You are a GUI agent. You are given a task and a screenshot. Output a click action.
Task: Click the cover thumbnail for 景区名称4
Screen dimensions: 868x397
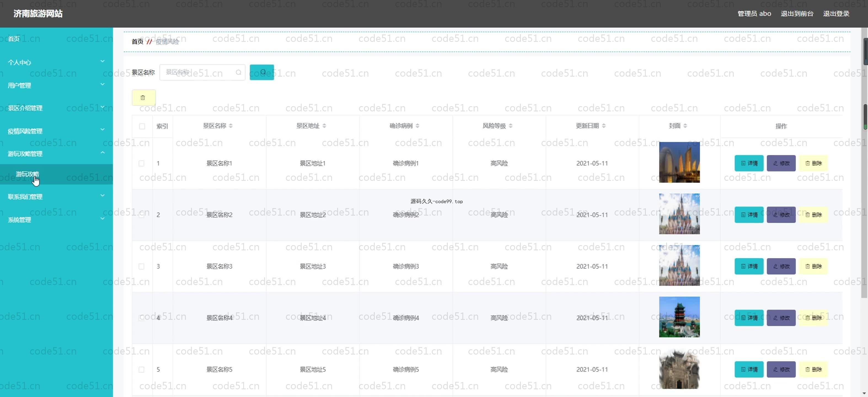tap(679, 317)
